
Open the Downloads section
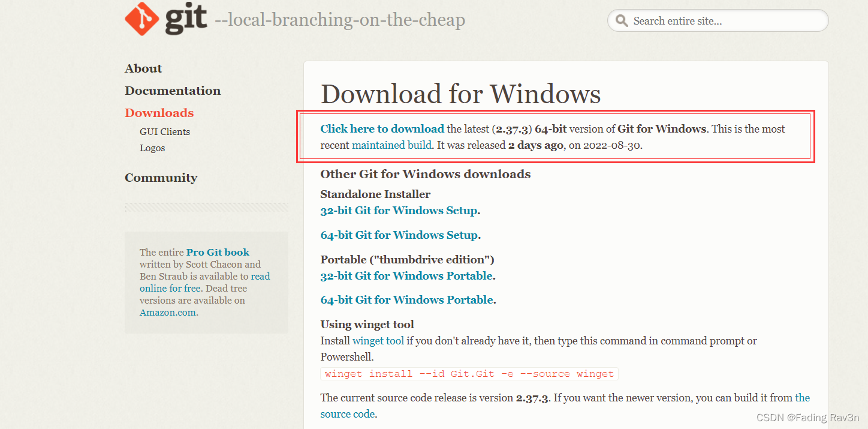pos(159,113)
